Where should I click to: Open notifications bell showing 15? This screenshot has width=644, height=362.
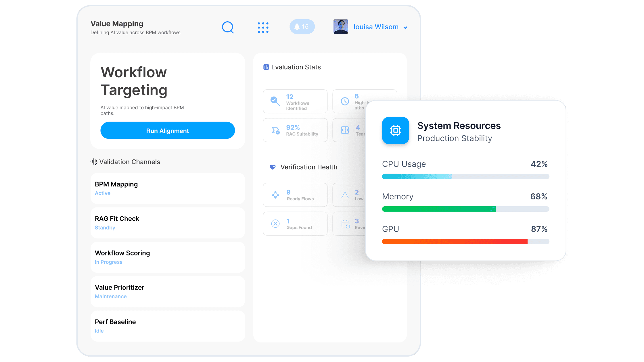coord(302,27)
